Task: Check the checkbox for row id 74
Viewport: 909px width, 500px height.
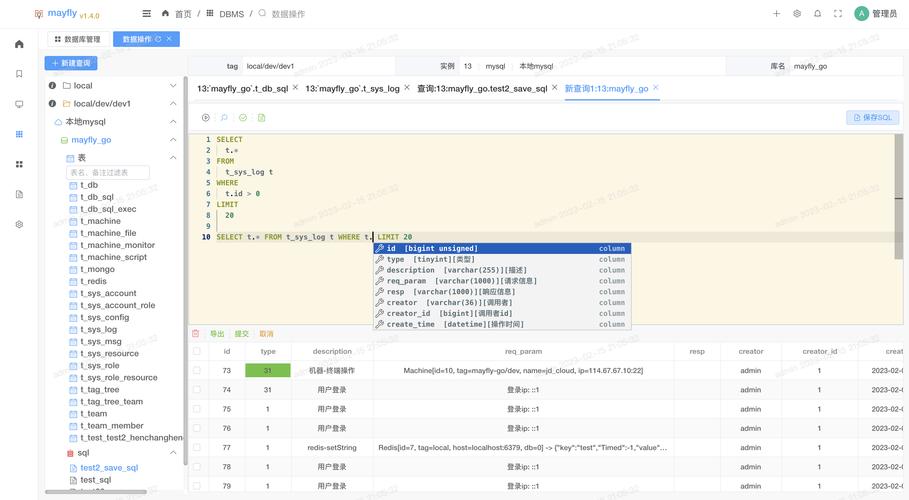Action: [x=197, y=390]
